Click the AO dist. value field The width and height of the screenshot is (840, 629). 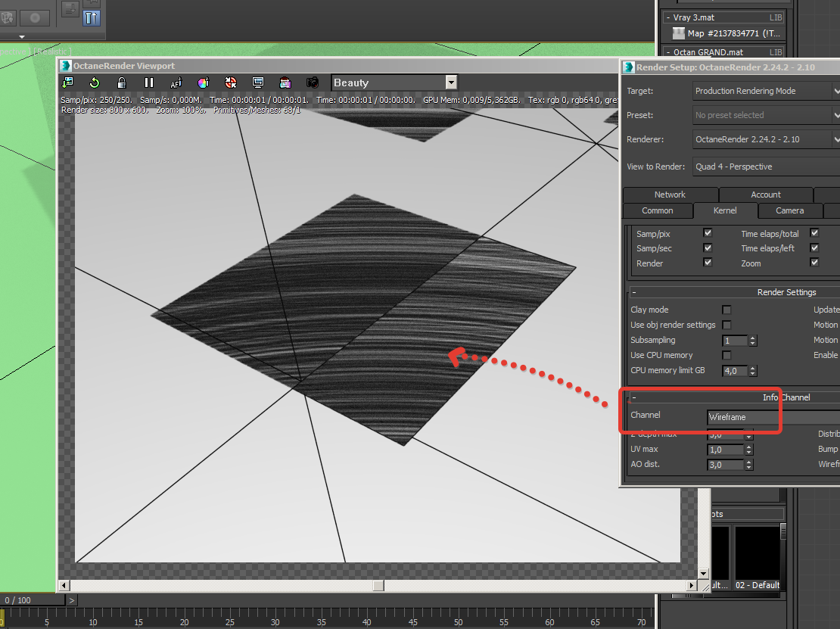coord(726,465)
